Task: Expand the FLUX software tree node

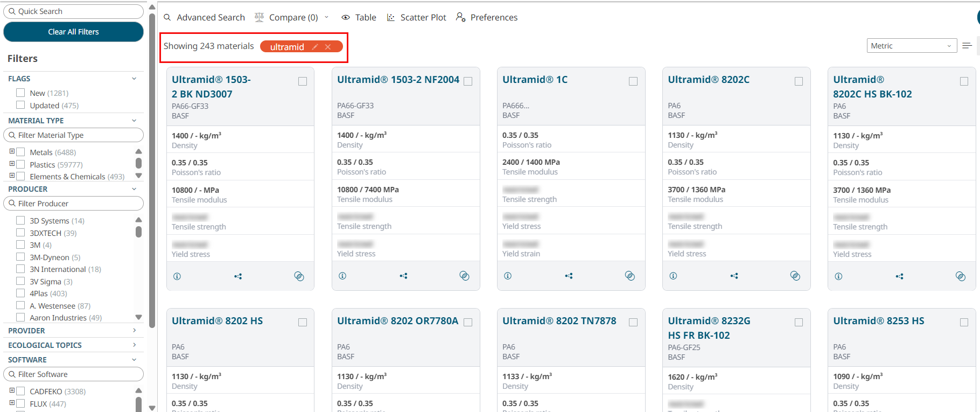Action: tap(12, 403)
